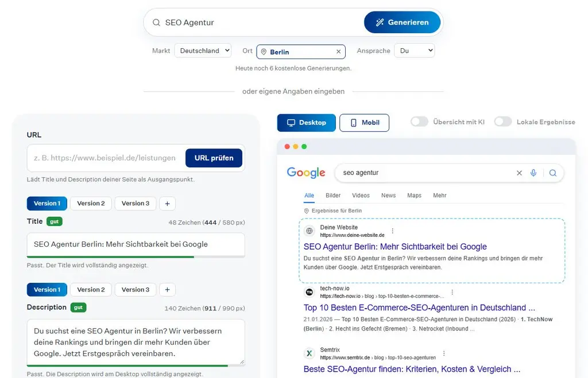Click the Title 'gut' badge
The height and width of the screenshot is (378, 588).
point(55,221)
